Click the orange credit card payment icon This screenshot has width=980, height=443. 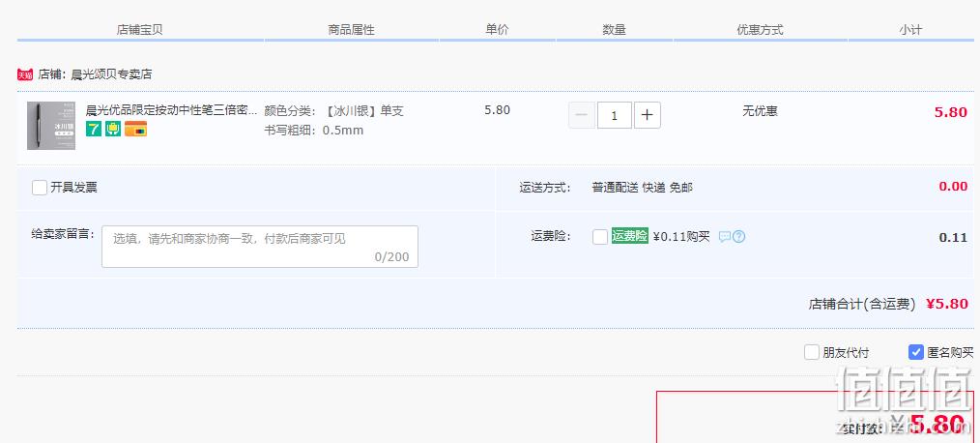[x=135, y=130]
